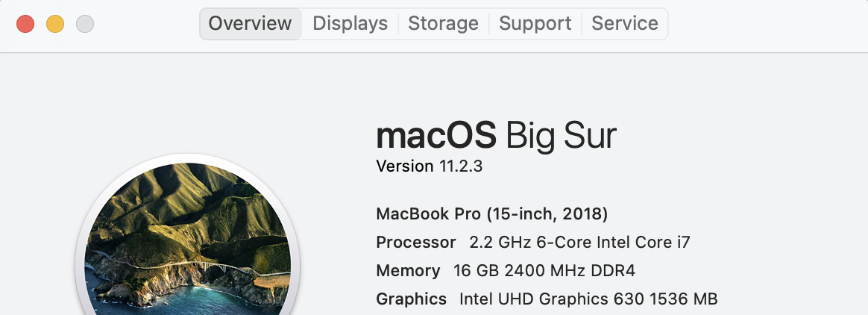Click the Big Sur coastline artwork
This screenshot has width=868, height=315.
[188, 238]
